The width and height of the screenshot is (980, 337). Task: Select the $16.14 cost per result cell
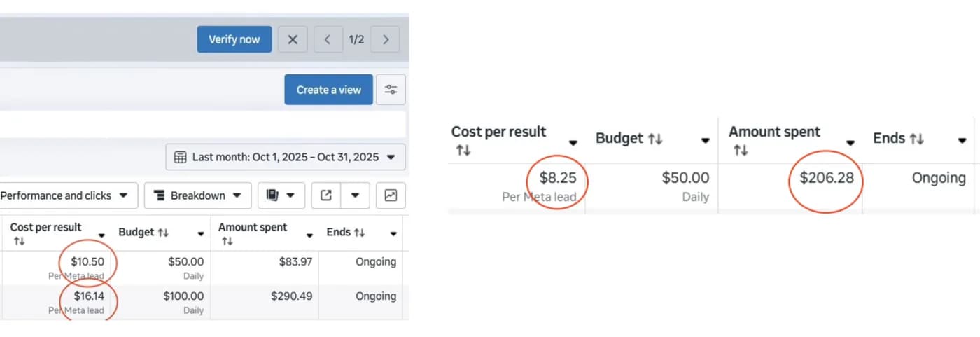89,296
